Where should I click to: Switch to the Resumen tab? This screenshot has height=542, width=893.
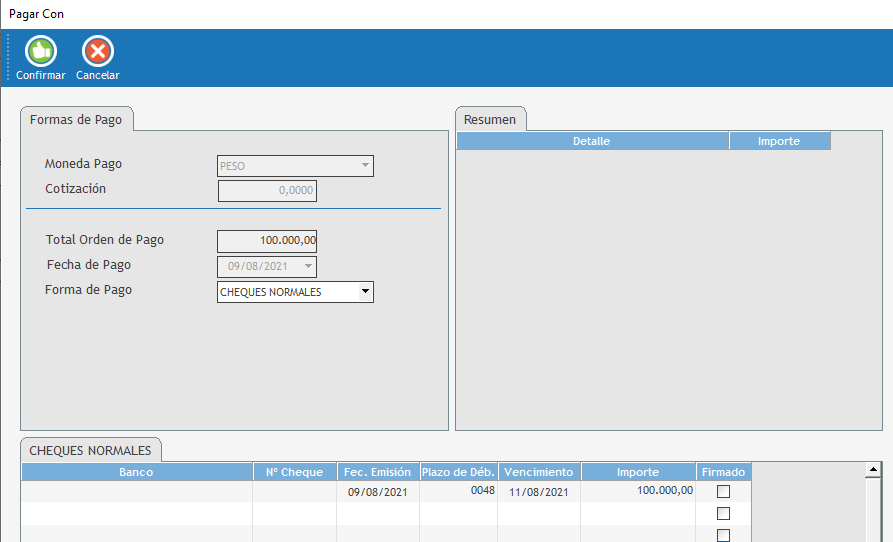490,120
